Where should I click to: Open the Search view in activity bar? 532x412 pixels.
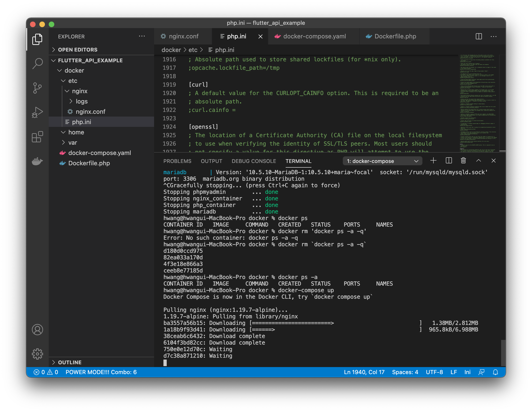coord(37,63)
